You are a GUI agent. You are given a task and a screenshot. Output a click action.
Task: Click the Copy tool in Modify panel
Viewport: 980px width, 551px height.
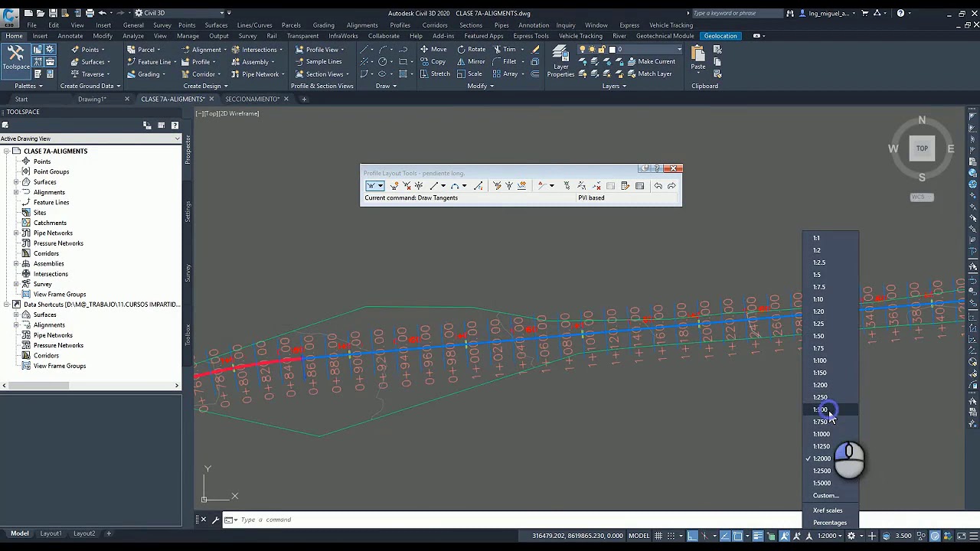click(x=433, y=61)
